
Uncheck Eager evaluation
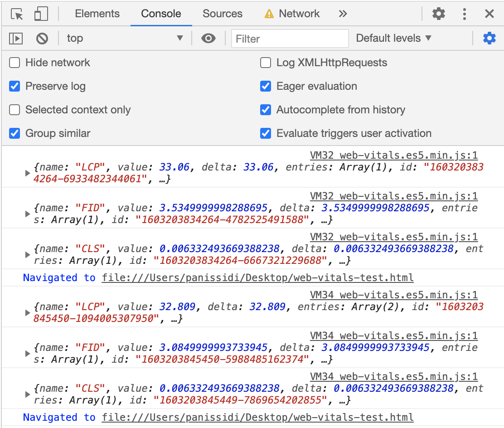coord(265,86)
